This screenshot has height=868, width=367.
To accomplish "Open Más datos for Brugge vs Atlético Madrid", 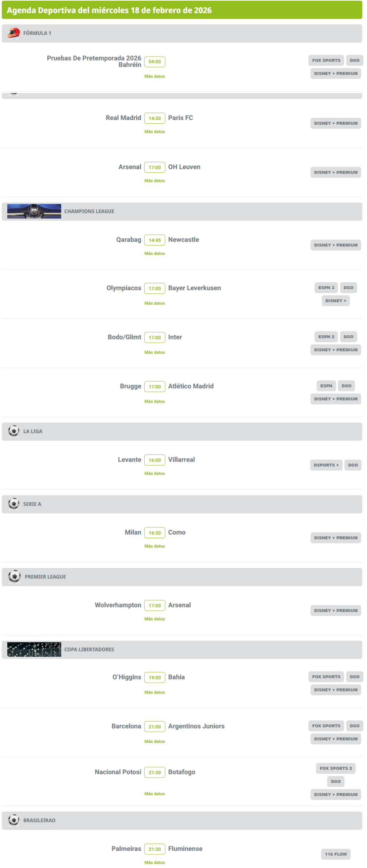I will point(155,401).
